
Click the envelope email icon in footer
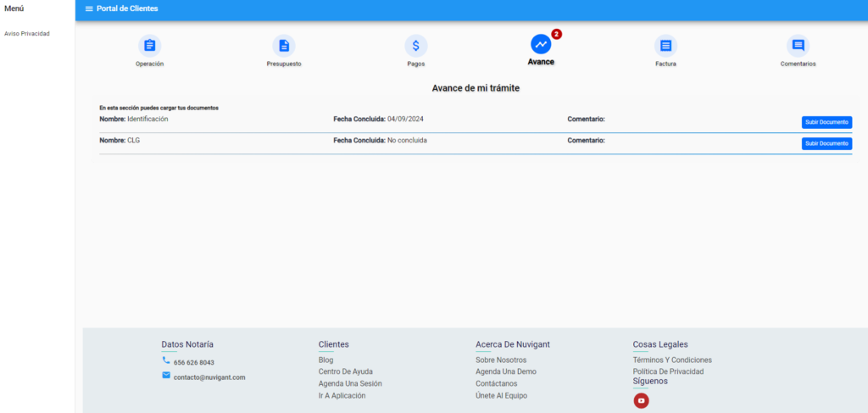[166, 376]
